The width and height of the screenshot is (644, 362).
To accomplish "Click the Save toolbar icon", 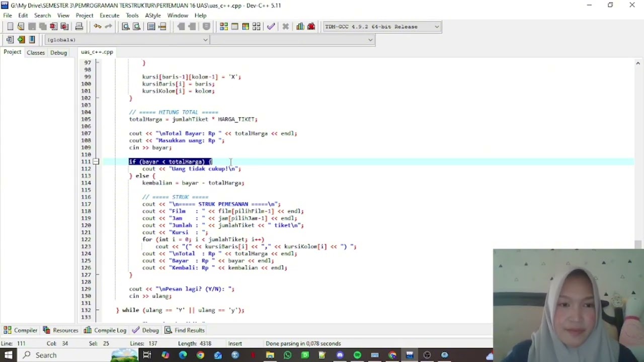I will click(32, 27).
